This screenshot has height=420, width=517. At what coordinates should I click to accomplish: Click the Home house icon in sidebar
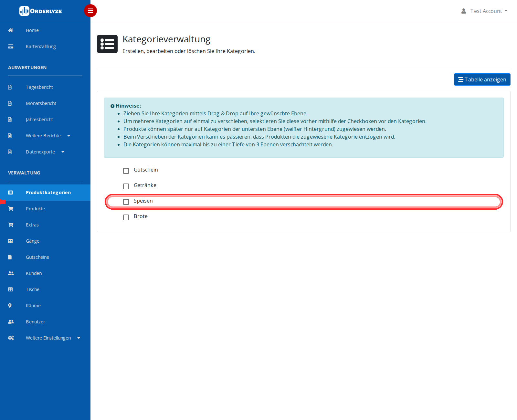[11, 30]
